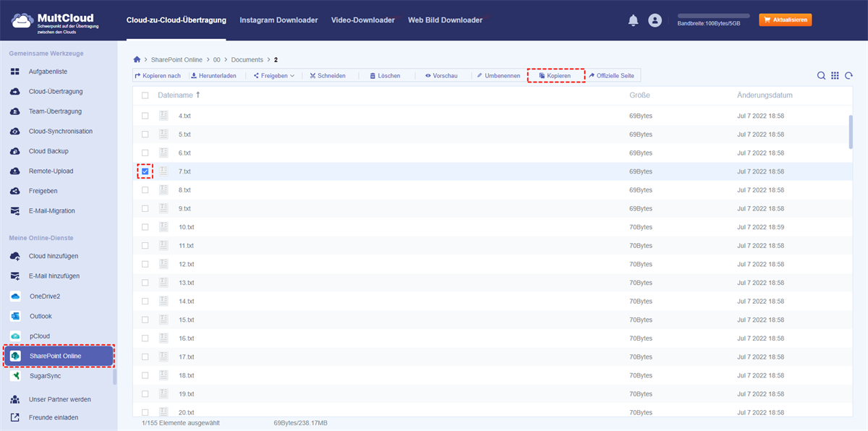This screenshot has height=431, width=868.
Task: Click the Kopieren toolbar button
Action: 555,76
